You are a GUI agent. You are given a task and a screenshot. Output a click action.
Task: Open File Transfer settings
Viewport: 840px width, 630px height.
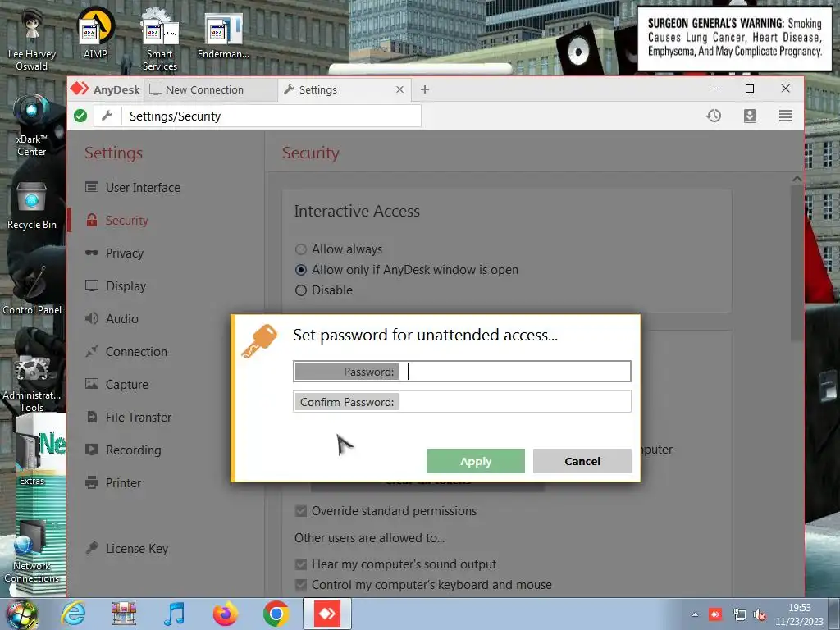(x=129, y=417)
